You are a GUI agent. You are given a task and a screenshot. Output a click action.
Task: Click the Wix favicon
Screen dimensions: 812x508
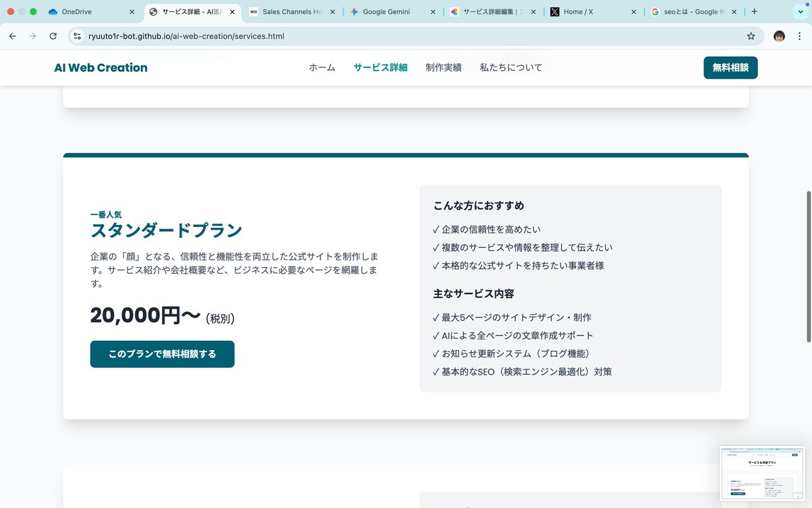(x=254, y=12)
